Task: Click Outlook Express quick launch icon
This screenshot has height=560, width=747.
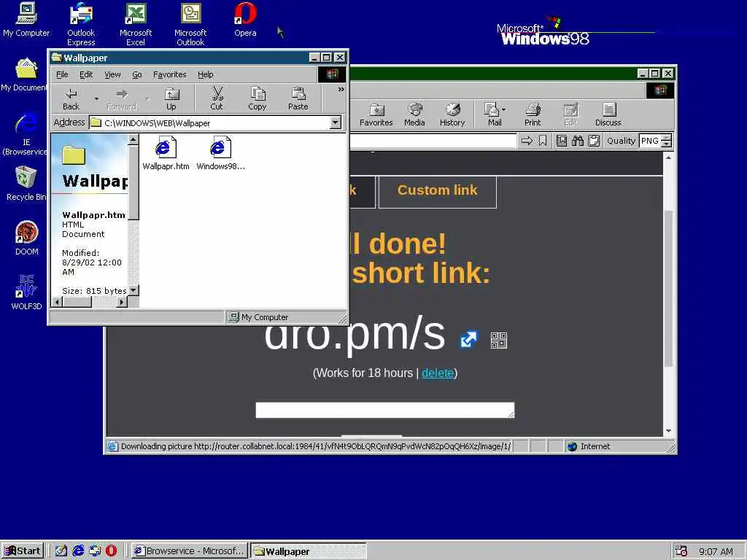Action: click(x=95, y=551)
